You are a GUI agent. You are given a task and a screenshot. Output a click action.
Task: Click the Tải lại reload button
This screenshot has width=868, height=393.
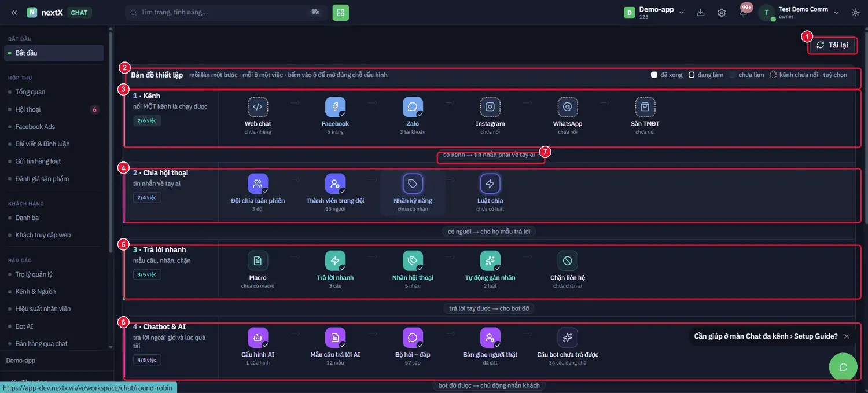tap(832, 45)
